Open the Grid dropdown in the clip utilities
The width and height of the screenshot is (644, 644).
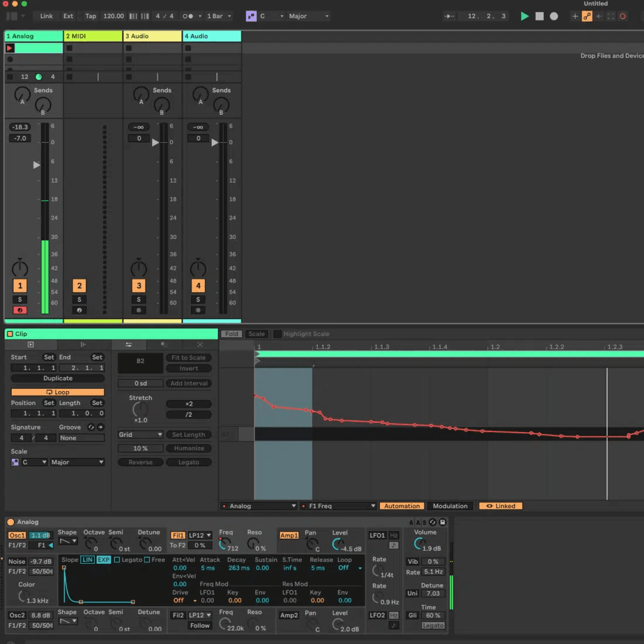[141, 434]
